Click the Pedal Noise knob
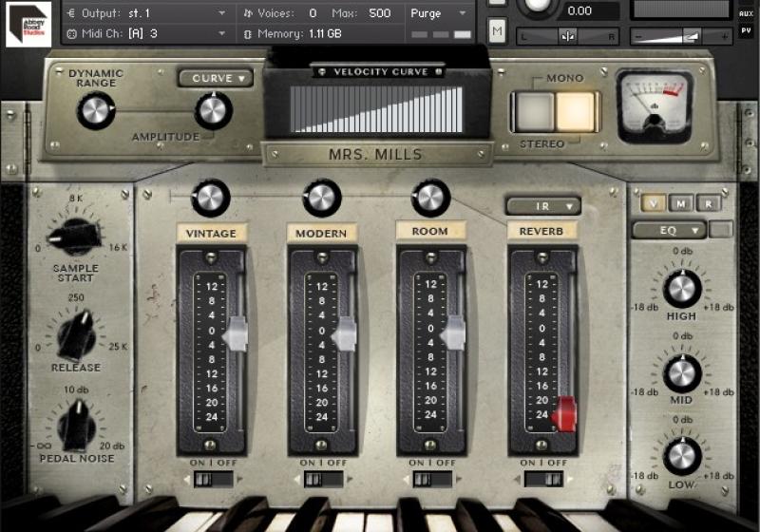Image resolution: width=760 pixels, height=532 pixels. click(77, 427)
